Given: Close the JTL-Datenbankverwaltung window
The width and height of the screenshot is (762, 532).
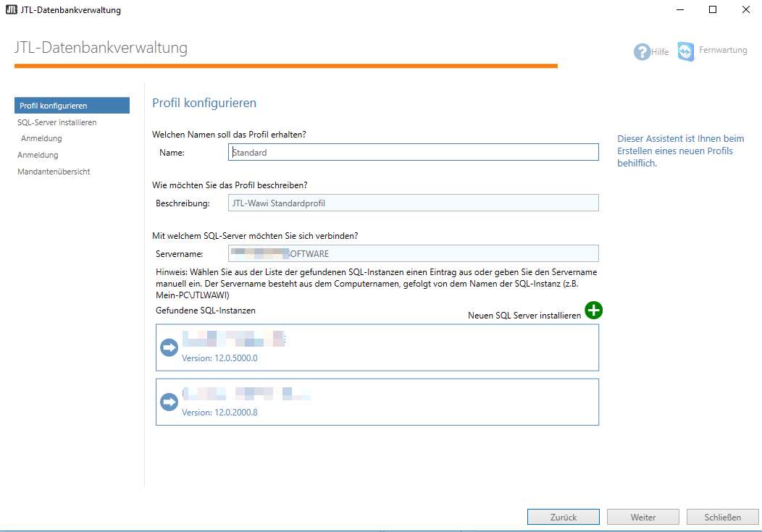Looking at the screenshot, I should 745,9.
